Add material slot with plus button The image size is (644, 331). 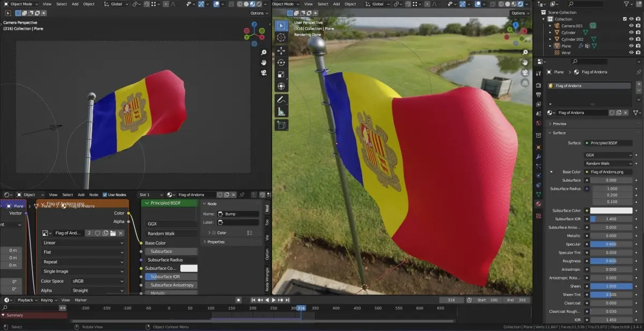(x=639, y=84)
